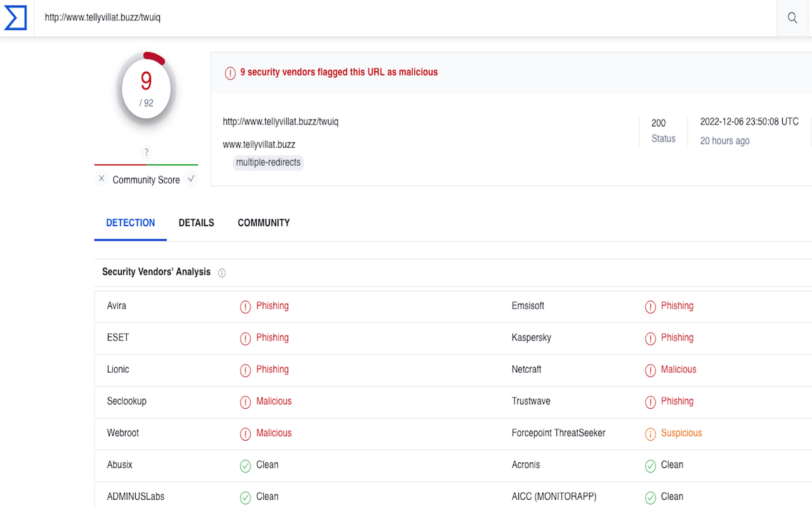Click the 9/92 detection score gauge
The height and width of the screenshot is (508, 812).
[x=147, y=88]
